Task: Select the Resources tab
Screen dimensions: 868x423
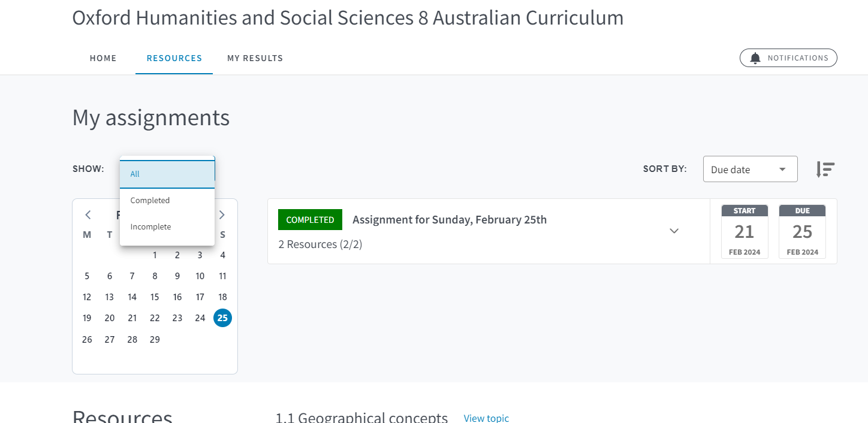Action: (174, 58)
